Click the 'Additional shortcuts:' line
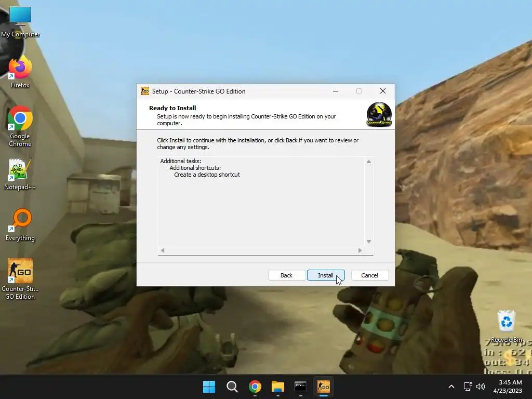This screenshot has height=399, width=532. (x=195, y=168)
